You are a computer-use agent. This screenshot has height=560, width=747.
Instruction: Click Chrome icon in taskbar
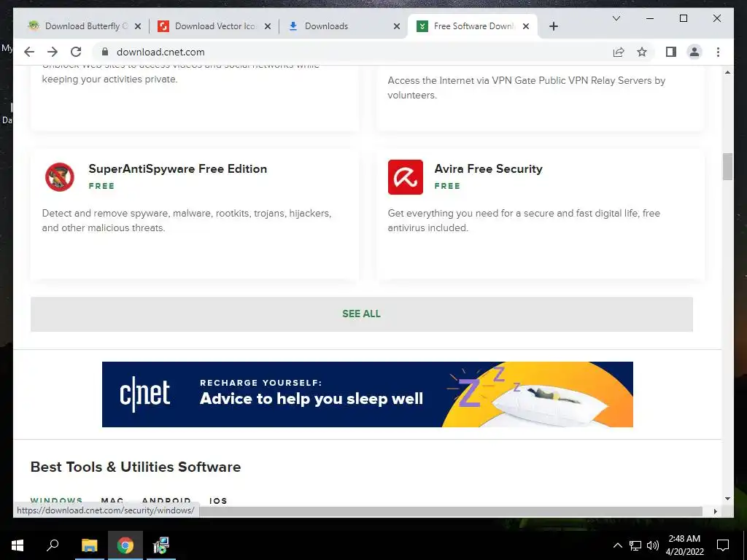125,545
